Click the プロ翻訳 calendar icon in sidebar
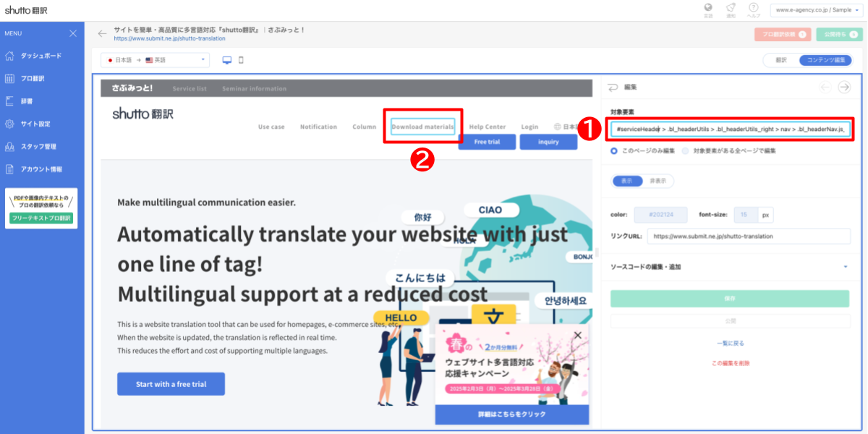The width and height of the screenshot is (868, 434). 10,78
